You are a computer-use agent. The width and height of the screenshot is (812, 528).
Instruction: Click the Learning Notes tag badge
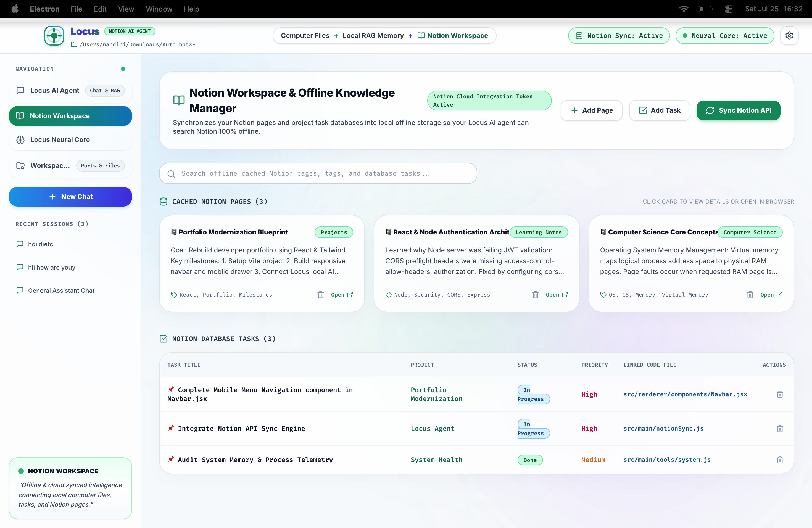click(x=538, y=232)
